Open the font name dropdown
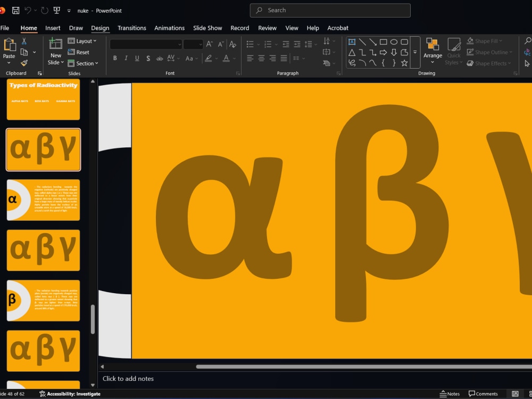Viewport: 532px width, 399px height. point(179,44)
